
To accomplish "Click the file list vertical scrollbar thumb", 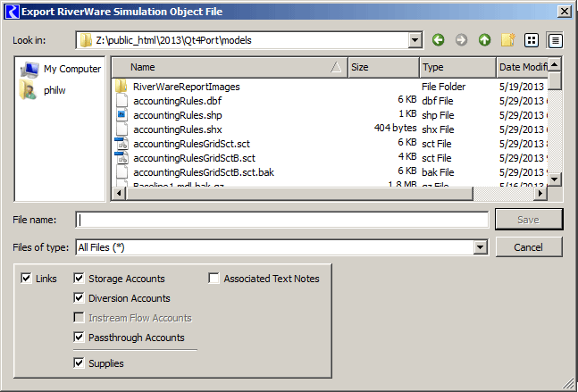I will [x=555, y=80].
